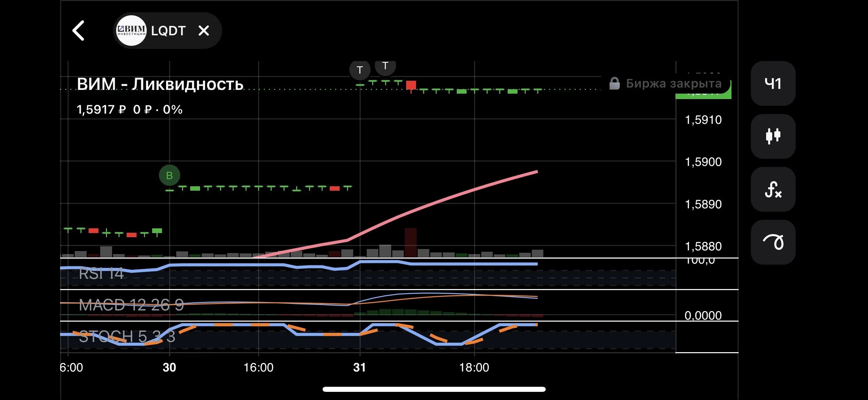Open the ВИМ fund logo

tap(131, 31)
